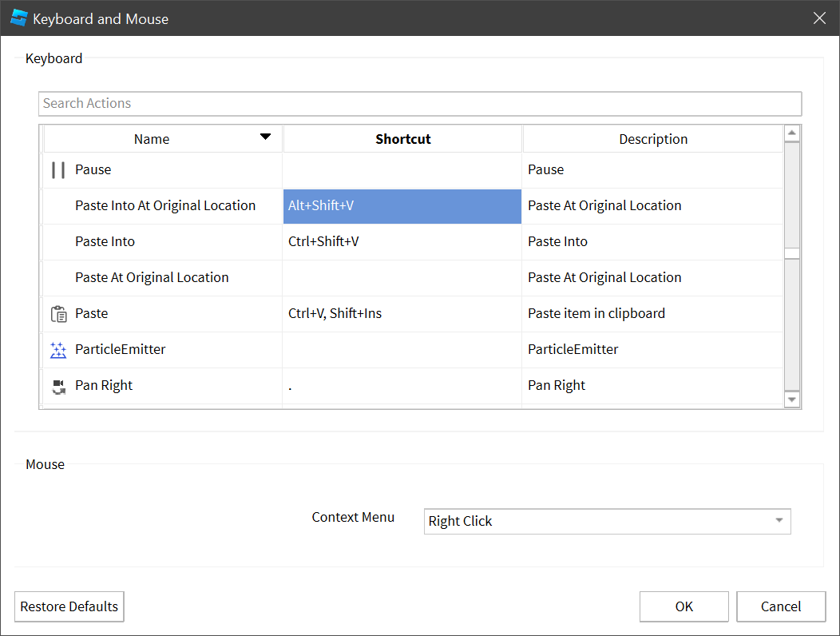Click the Pan Right icon
The width and height of the screenshot is (840, 636).
click(x=59, y=385)
